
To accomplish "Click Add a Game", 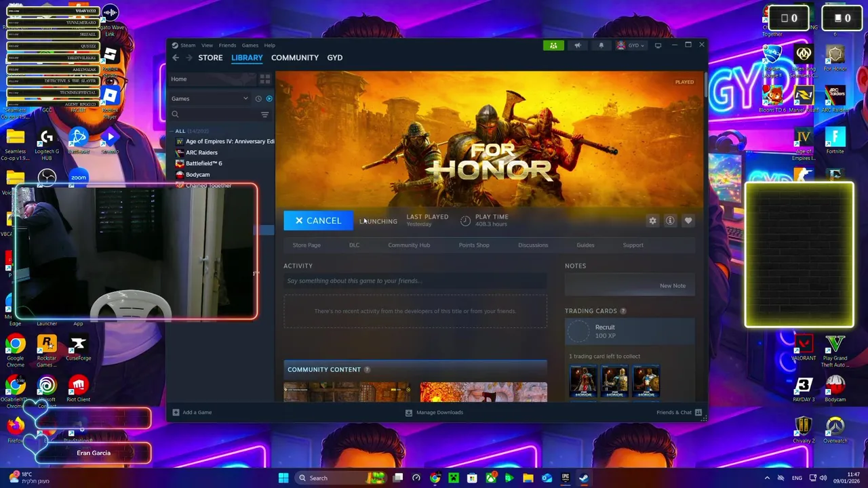I will pos(192,412).
